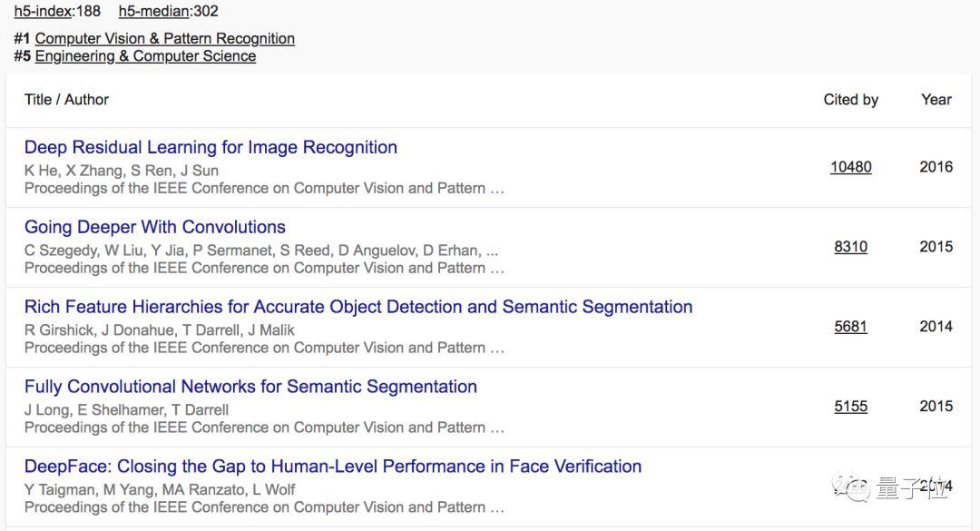Click the Title / Author column header
This screenshot has height=531, width=980.
coord(66,100)
